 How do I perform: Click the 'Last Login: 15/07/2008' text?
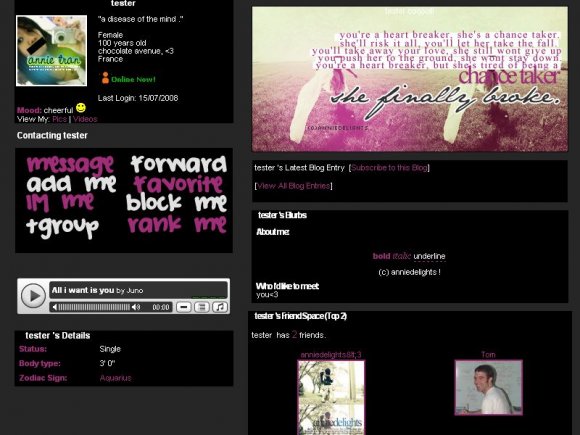coord(138,98)
